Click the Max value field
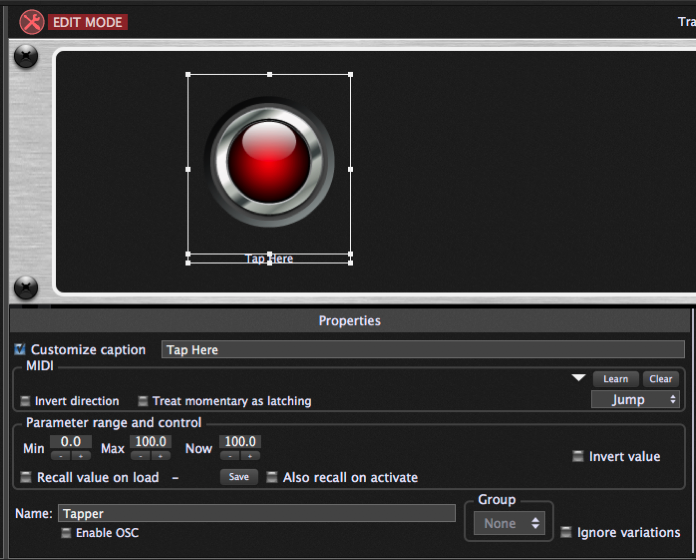This screenshot has width=696, height=560. [x=150, y=442]
